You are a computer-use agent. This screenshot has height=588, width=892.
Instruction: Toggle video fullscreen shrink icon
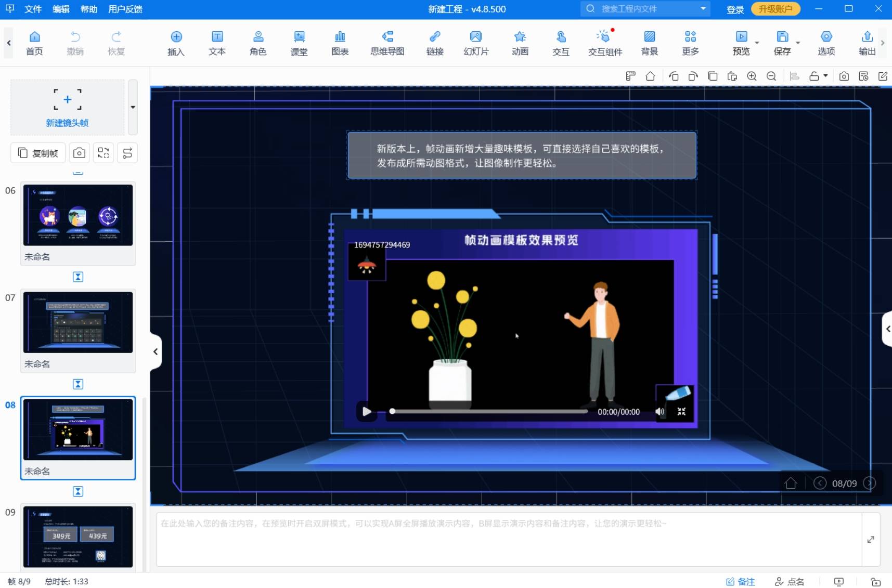tap(681, 412)
